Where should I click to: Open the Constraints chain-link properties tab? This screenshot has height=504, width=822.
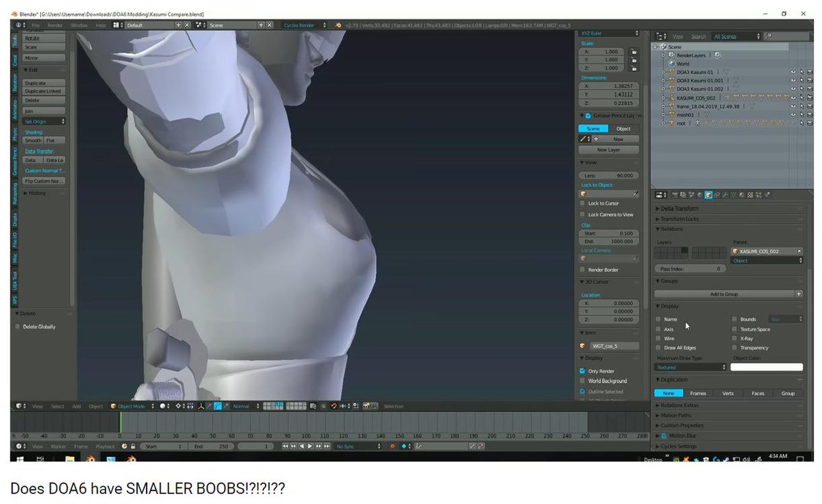(x=717, y=195)
